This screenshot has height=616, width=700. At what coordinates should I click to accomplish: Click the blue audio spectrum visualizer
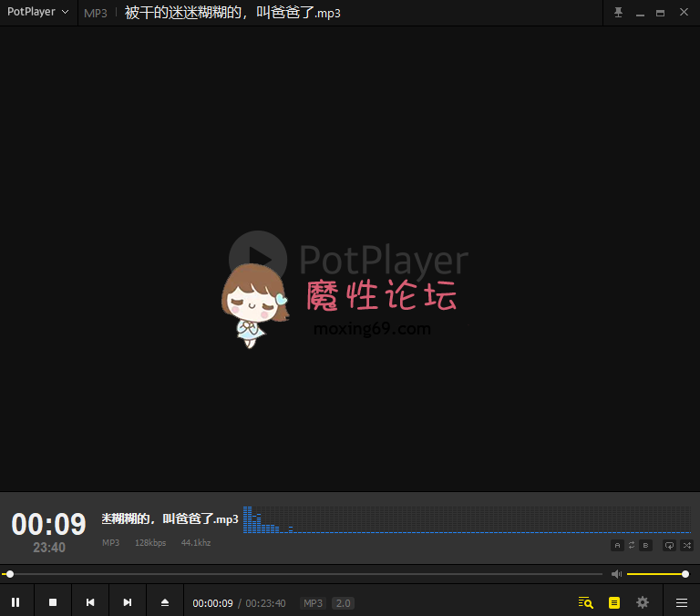(467, 519)
